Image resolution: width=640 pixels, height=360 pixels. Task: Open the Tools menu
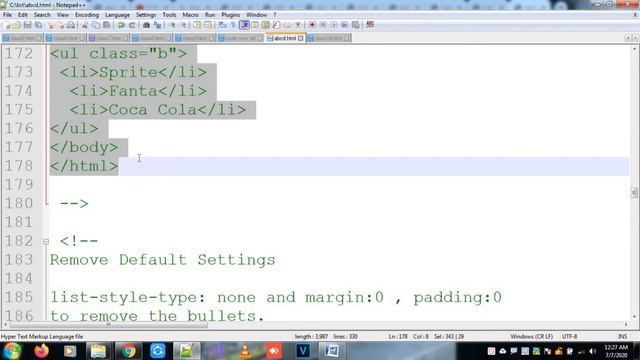click(169, 15)
